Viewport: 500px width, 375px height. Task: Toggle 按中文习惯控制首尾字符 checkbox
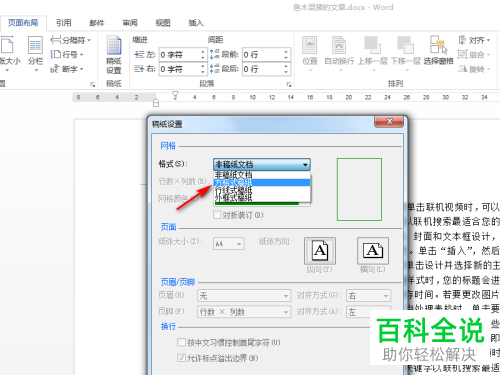click(x=181, y=342)
